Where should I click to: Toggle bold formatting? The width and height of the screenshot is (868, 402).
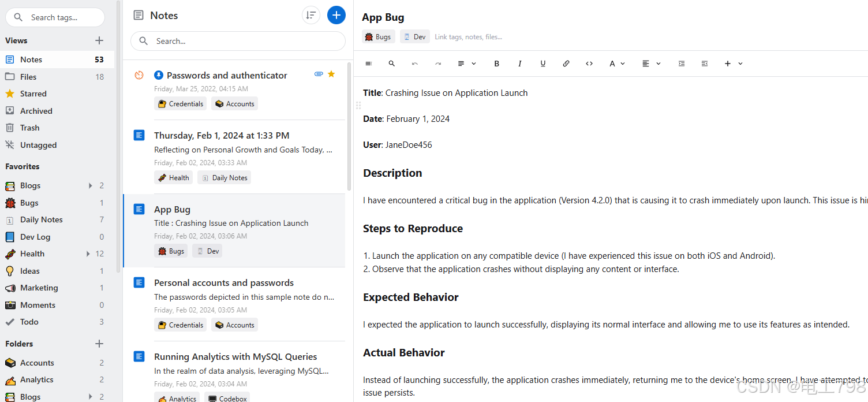(x=497, y=64)
